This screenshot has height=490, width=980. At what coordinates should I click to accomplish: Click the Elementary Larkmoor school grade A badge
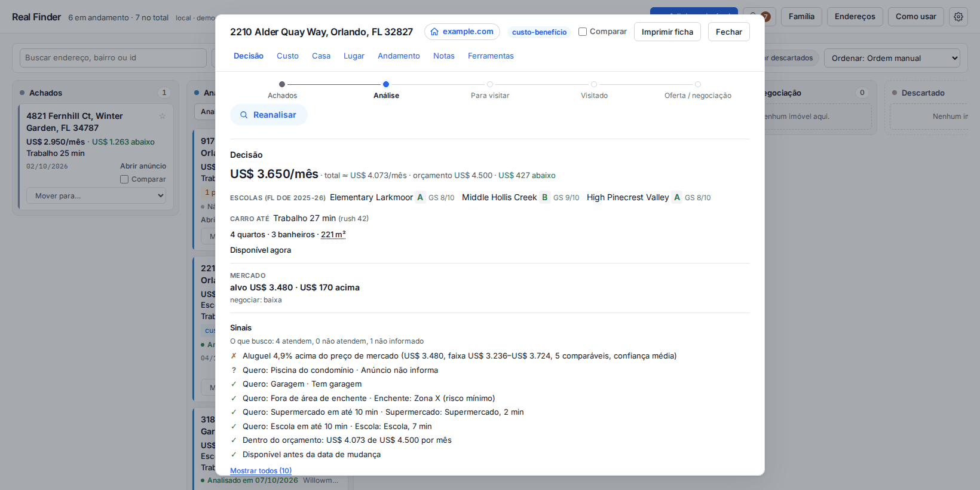pos(420,197)
